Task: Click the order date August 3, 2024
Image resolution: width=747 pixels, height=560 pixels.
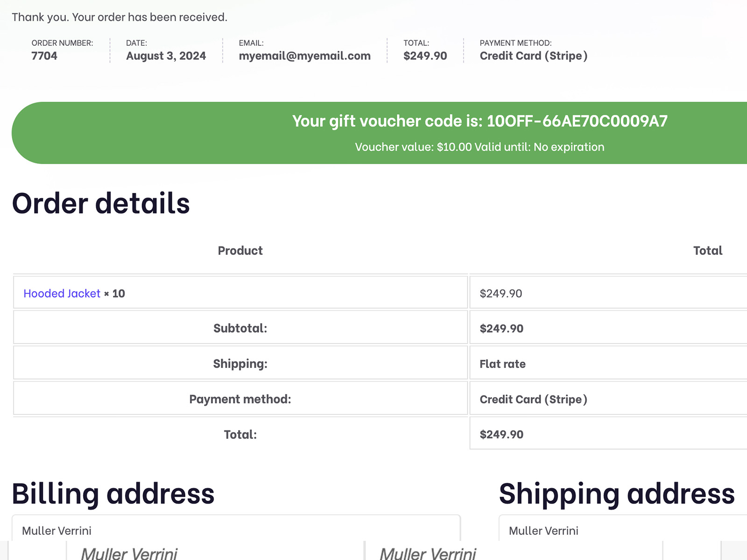Action: 166,56
